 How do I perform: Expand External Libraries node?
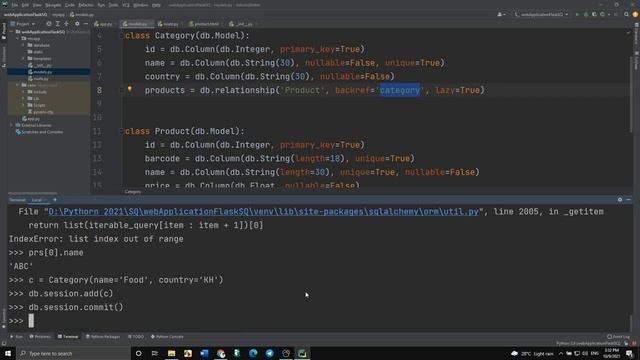coord(12,125)
